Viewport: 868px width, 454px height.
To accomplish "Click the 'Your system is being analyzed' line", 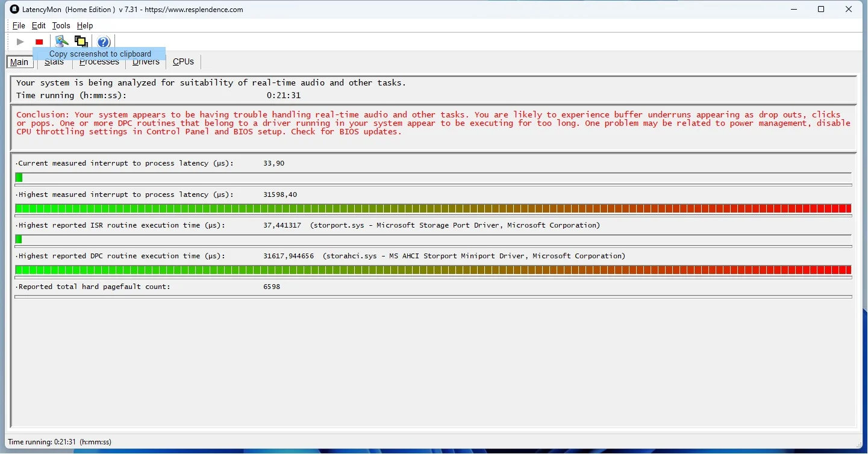I will (x=211, y=82).
